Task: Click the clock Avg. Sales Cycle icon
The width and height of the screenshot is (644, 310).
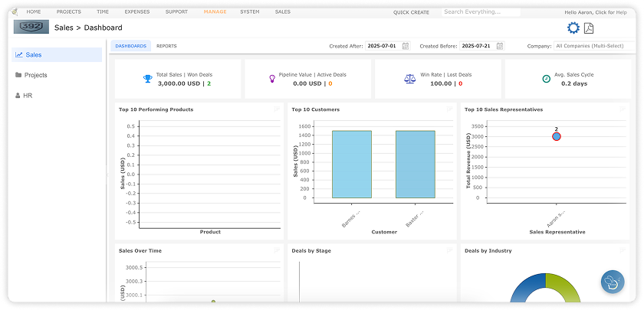Action: click(x=546, y=79)
